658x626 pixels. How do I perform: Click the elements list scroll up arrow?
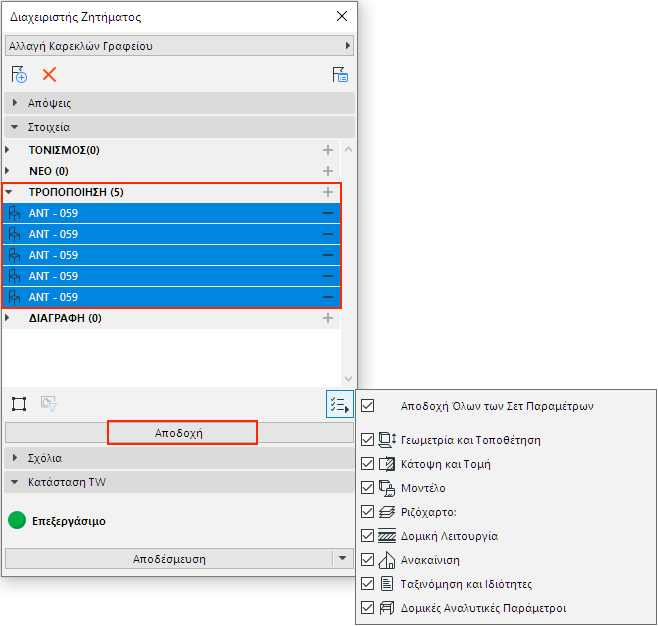point(348,149)
